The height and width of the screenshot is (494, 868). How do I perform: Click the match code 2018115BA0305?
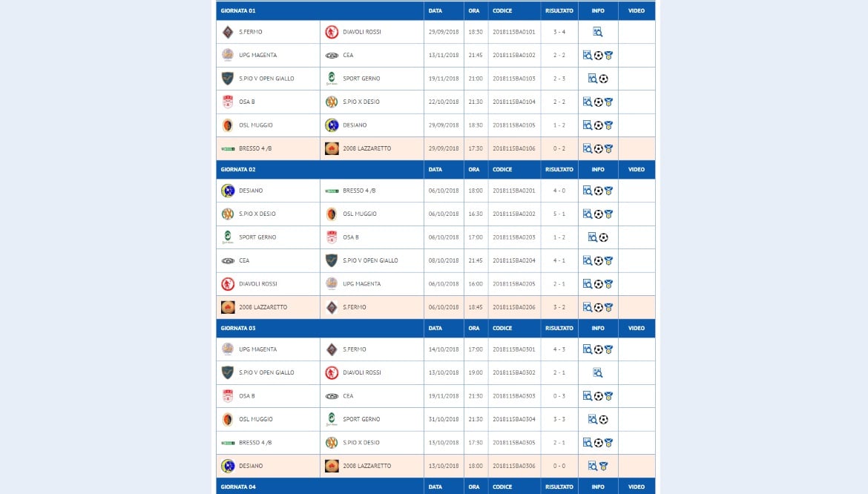click(x=514, y=443)
